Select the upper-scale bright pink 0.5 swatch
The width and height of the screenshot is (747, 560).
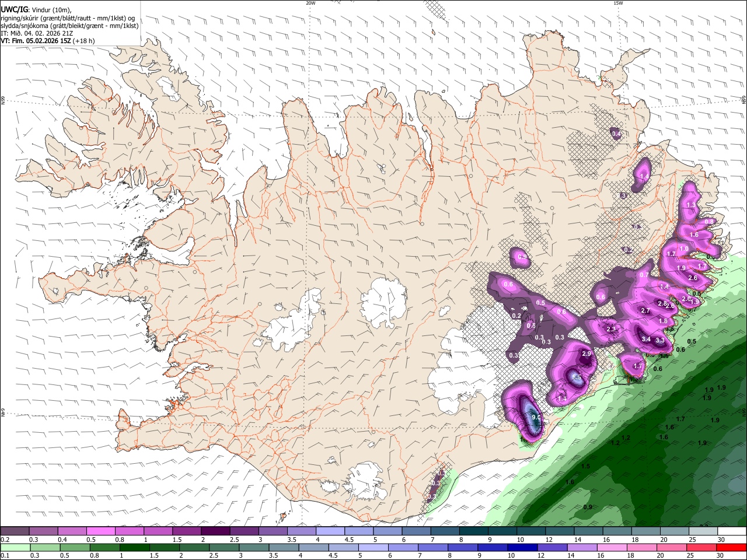100,531
